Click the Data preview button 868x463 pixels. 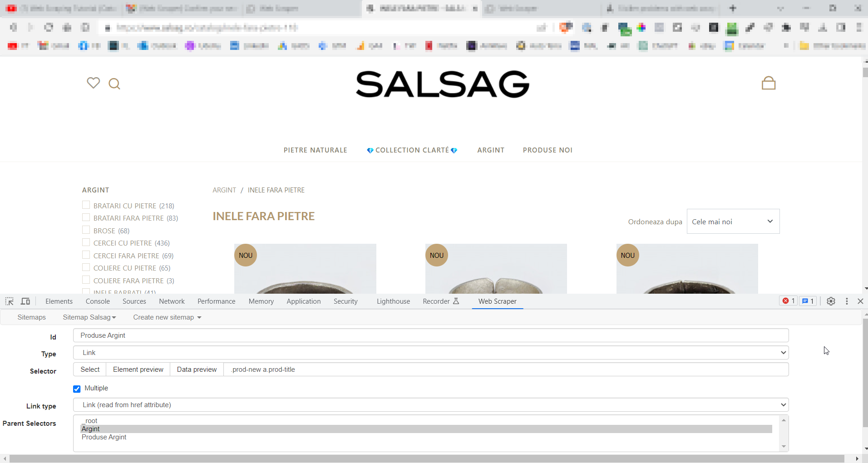(x=197, y=369)
